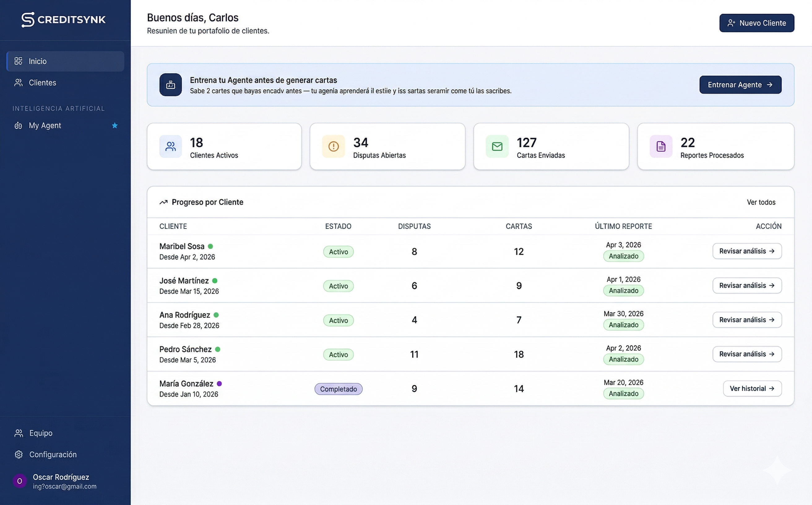Screen dimensions: 812x505
Task: Click the CreditSynk logo
Action: click(x=63, y=19)
